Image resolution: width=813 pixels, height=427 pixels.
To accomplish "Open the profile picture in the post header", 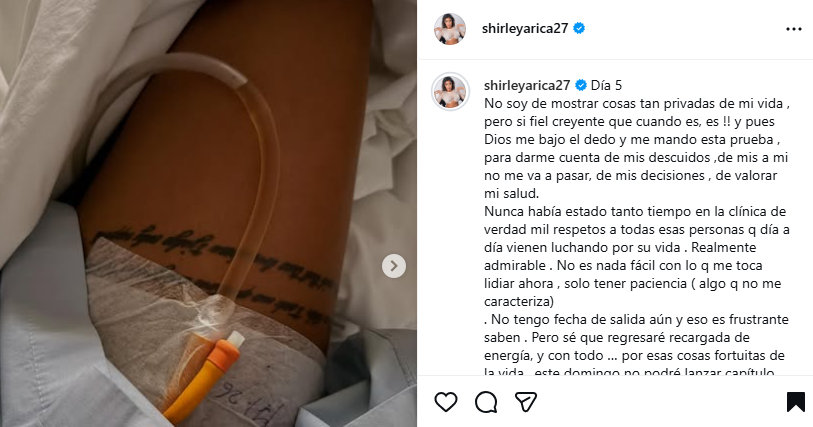I will coord(450,29).
